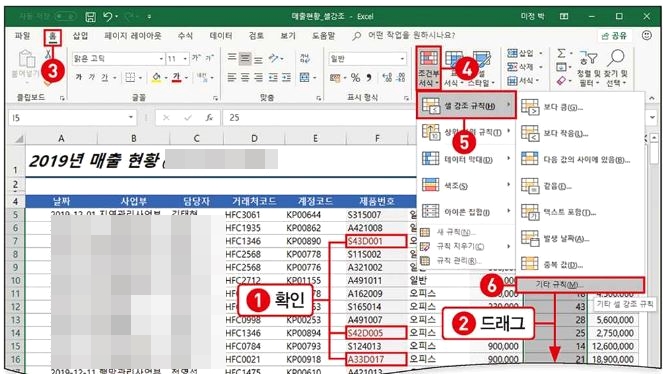Click the text orientation (angle) icon

coord(274,58)
